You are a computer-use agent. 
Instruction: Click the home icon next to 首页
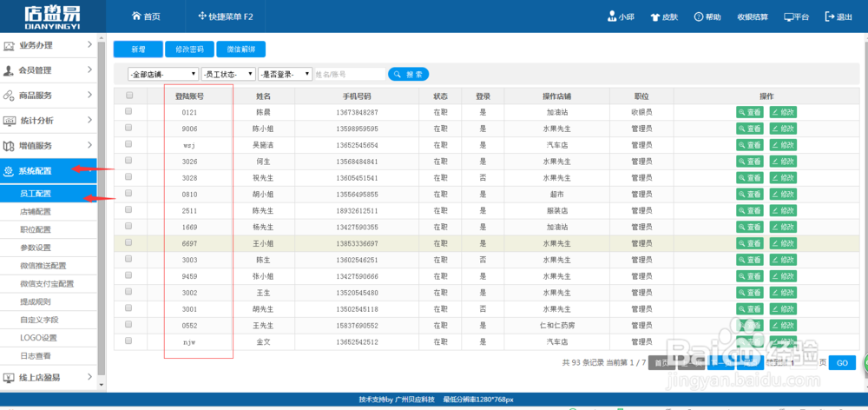click(136, 16)
